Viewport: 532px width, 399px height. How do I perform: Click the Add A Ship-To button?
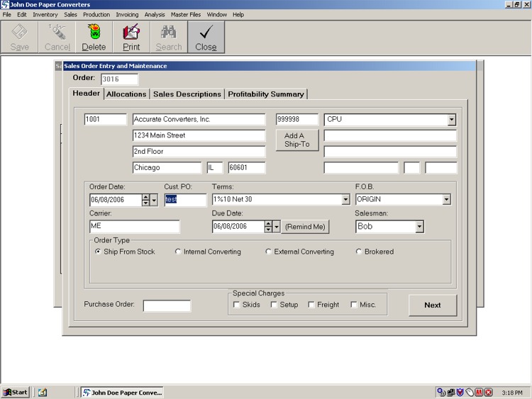tap(297, 140)
